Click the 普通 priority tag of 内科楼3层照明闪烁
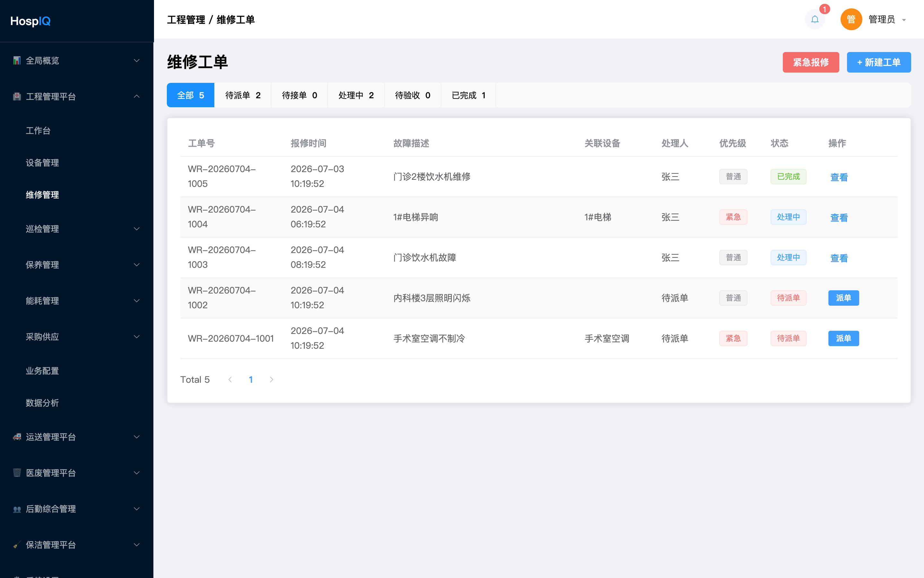Image resolution: width=924 pixels, height=578 pixels. tap(733, 298)
